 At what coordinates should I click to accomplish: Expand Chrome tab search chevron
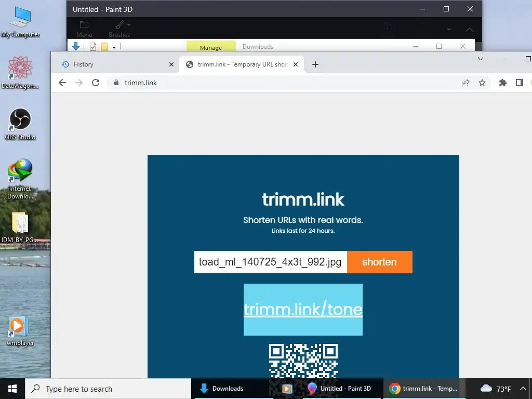tap(481, 59)
